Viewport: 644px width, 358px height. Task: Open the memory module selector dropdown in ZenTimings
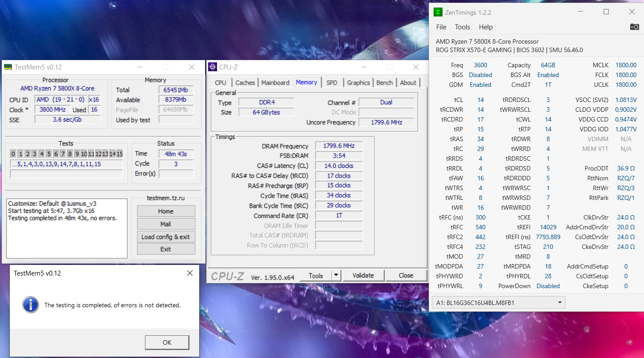[x=498, y=303]
